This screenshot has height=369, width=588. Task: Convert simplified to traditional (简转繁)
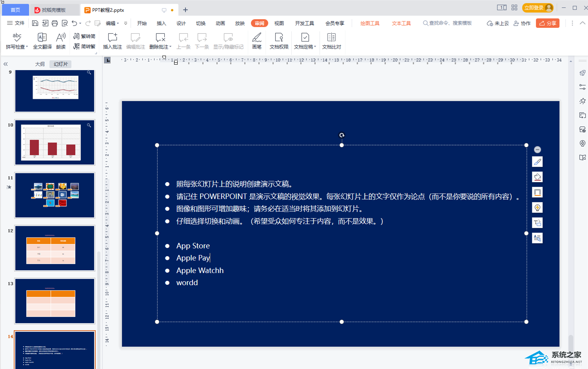coord(84,46)
